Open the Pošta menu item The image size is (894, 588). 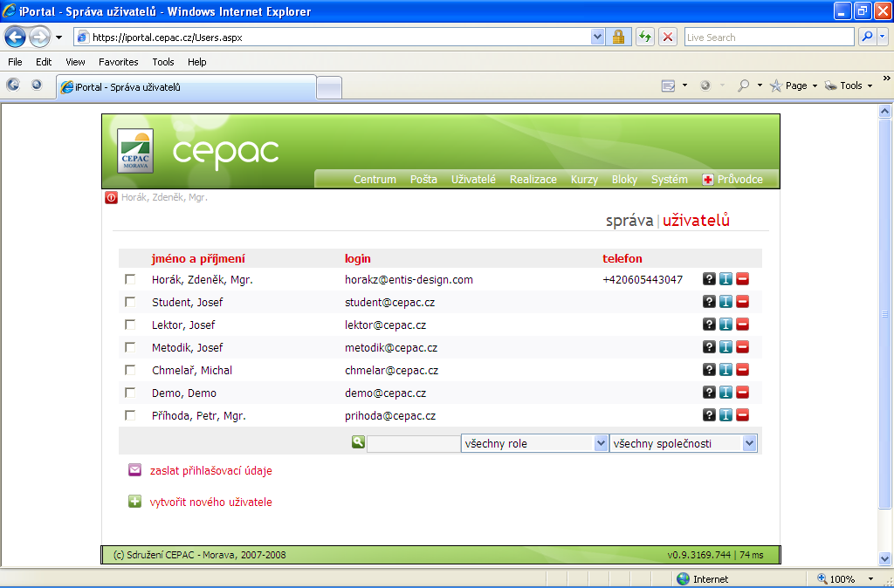click(x=423, y=180)
